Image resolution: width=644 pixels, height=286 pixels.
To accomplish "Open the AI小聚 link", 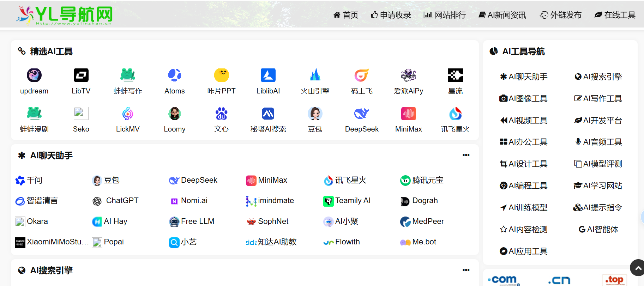I will coord(341,221).
